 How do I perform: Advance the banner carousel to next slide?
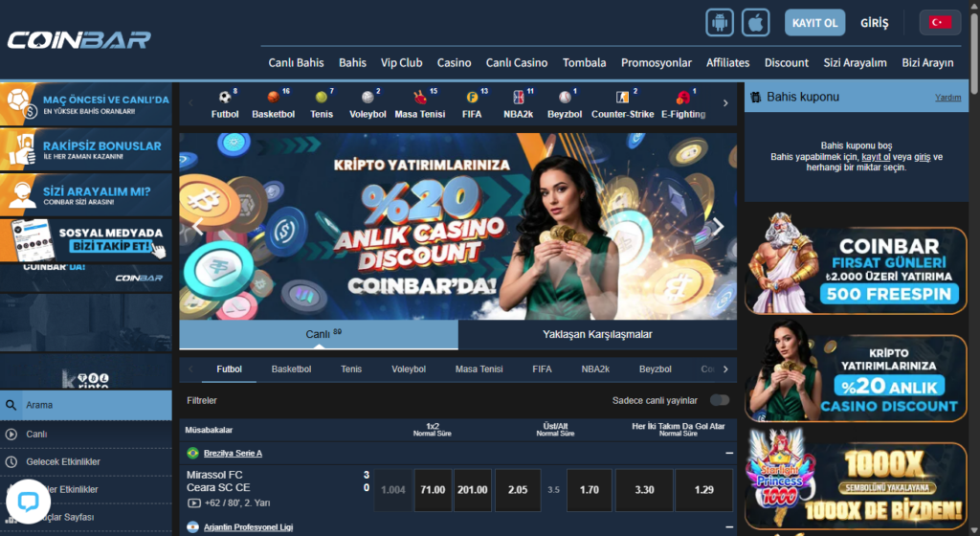coord(718,227)
